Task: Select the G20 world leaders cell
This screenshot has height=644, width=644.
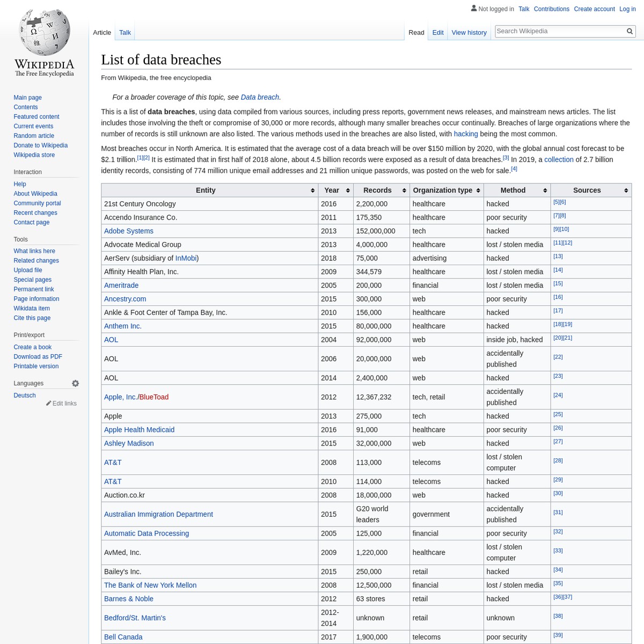Action: (382, 514)
